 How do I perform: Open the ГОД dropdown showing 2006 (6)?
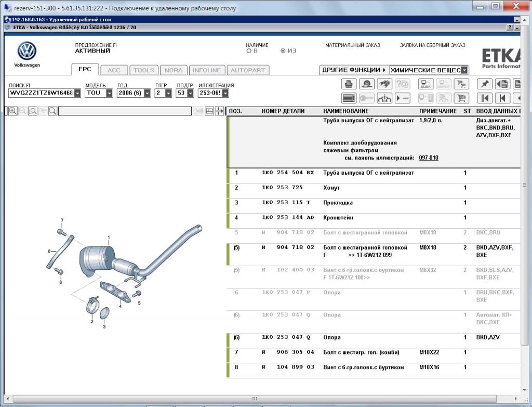147,93
